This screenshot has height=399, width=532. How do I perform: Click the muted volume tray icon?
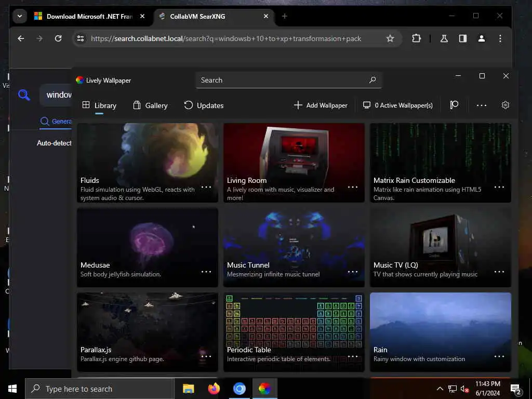tap(464, 389)
